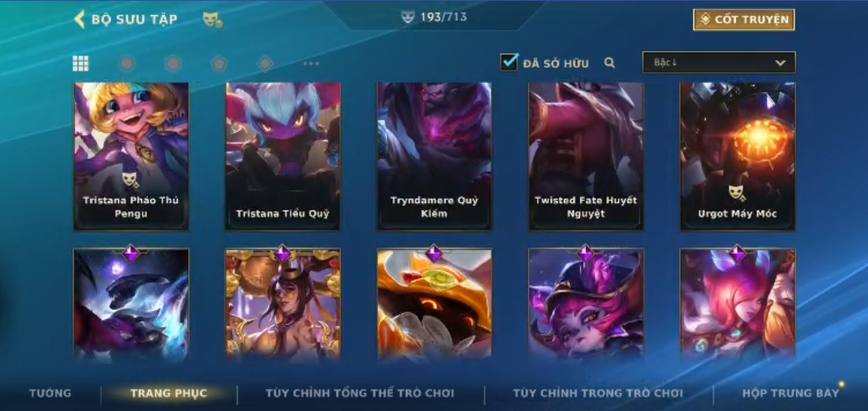Image resolution: width=868 pixels, height=411 pixels.
Task: Expand sorting using the dropdown chevron arrow
Action: point(780,63)
